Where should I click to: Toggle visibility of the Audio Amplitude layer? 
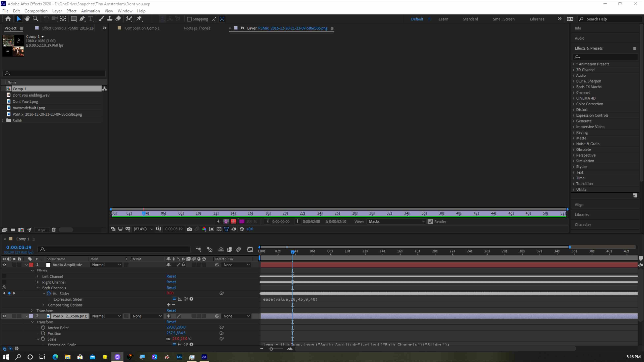click(4, 265)
